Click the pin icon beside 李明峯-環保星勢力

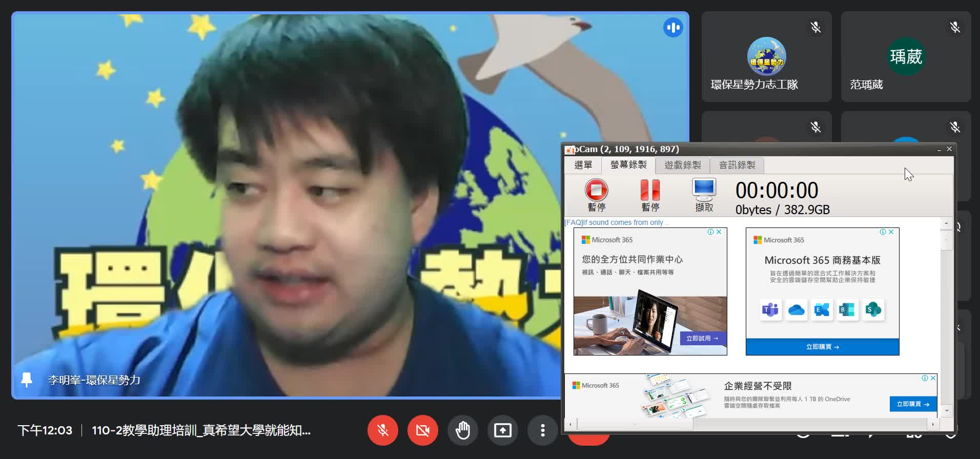pos(27,380)
